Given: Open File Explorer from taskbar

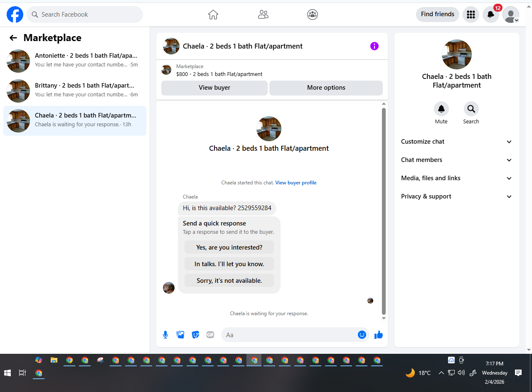Looking at the screenshot, I should pyautogui.click(x=54, y=360).
